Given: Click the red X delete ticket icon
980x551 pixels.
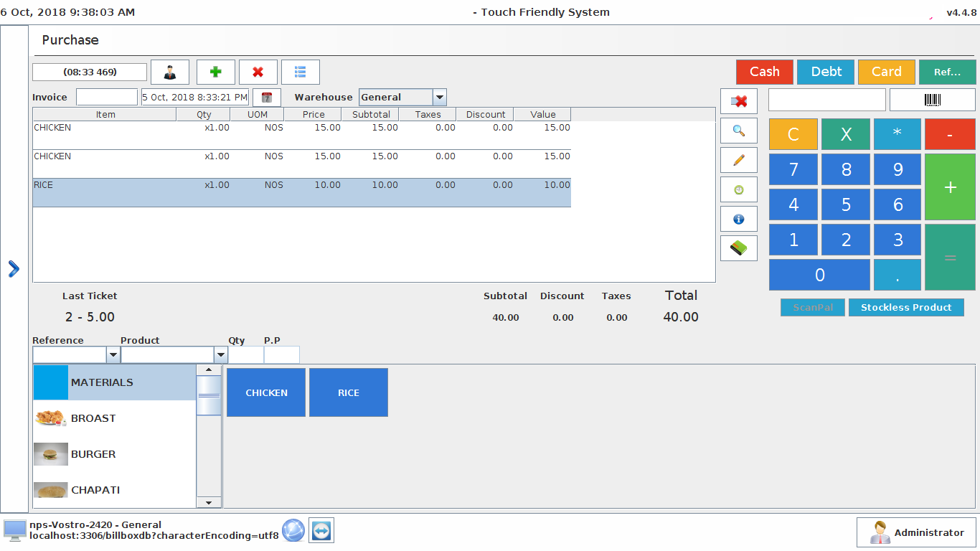Looking at the screenshot, I should pyautogui.click(x=258, y=72).
